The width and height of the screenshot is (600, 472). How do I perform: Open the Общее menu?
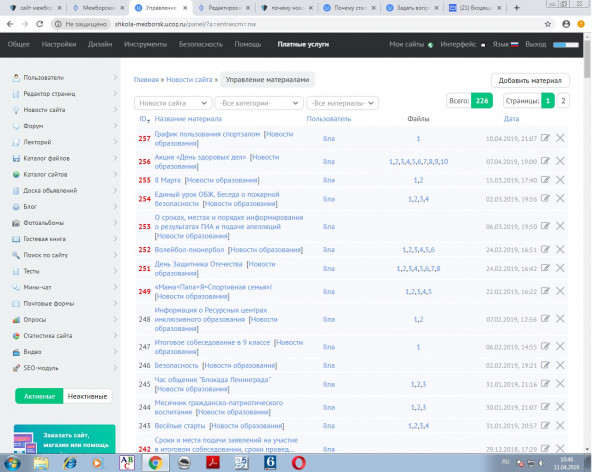[x=18, y=44]
